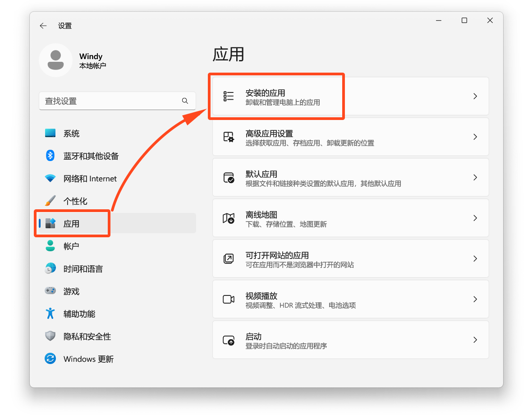Click the back arrow to return
532x415 pixels.
(43, 26)
